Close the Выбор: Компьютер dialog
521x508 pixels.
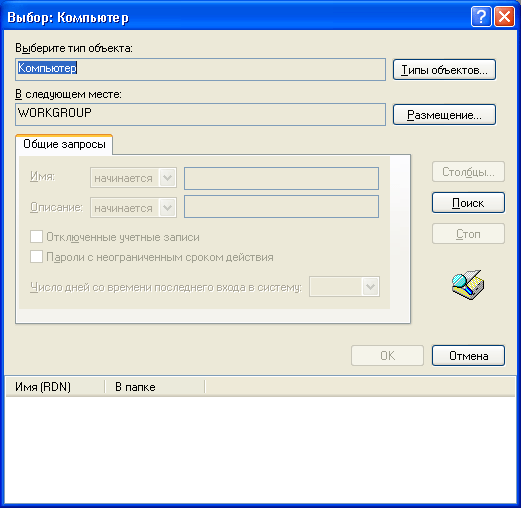pos(504,17)
